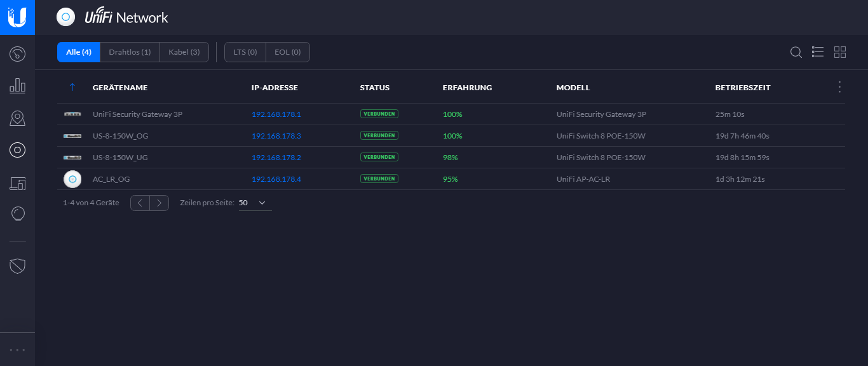This screenshot has height=366, width=868.
Task: Click the three dots at the sidebar bottom
Action: click(17, 349)
